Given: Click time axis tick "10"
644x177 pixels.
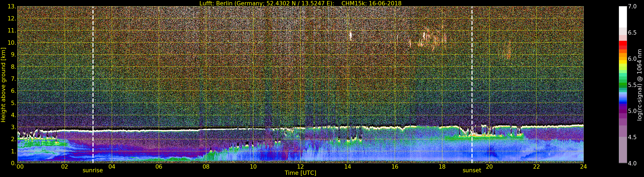Looking at the screenshot, I should [253, 166].
